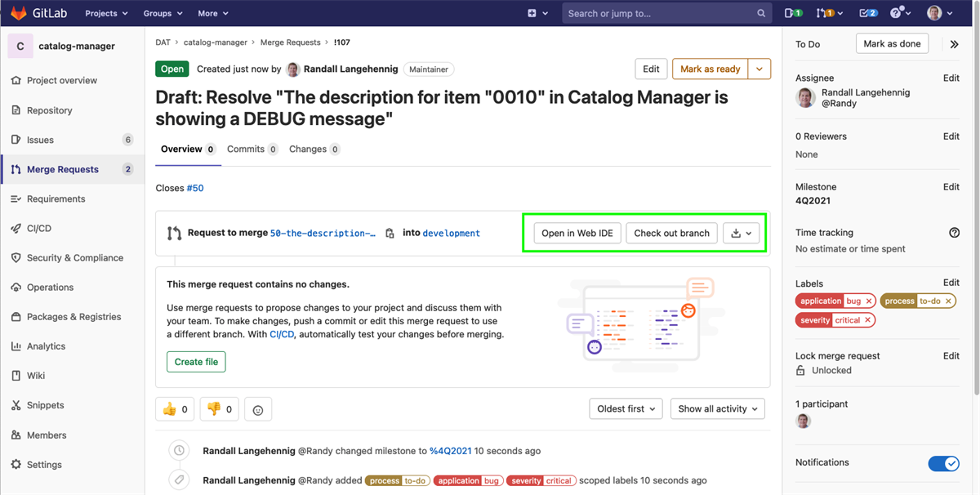
Task: Toggle the thumbs up reaction
Action: tap(174, 408)
